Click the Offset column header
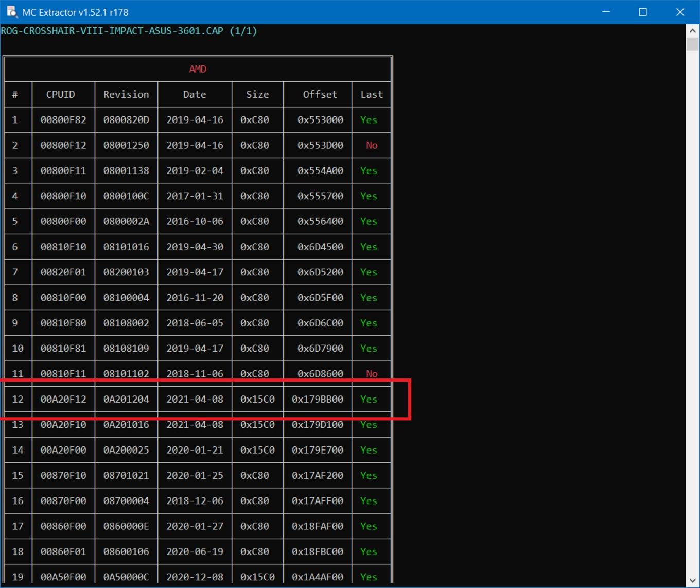700x588 pixels. click(x=320, y=94)
